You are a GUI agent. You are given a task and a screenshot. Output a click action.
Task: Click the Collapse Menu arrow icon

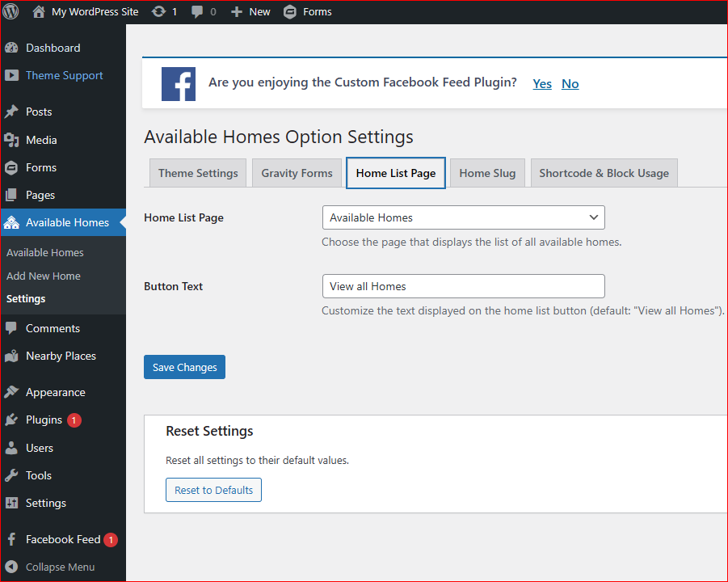[11, 567]
